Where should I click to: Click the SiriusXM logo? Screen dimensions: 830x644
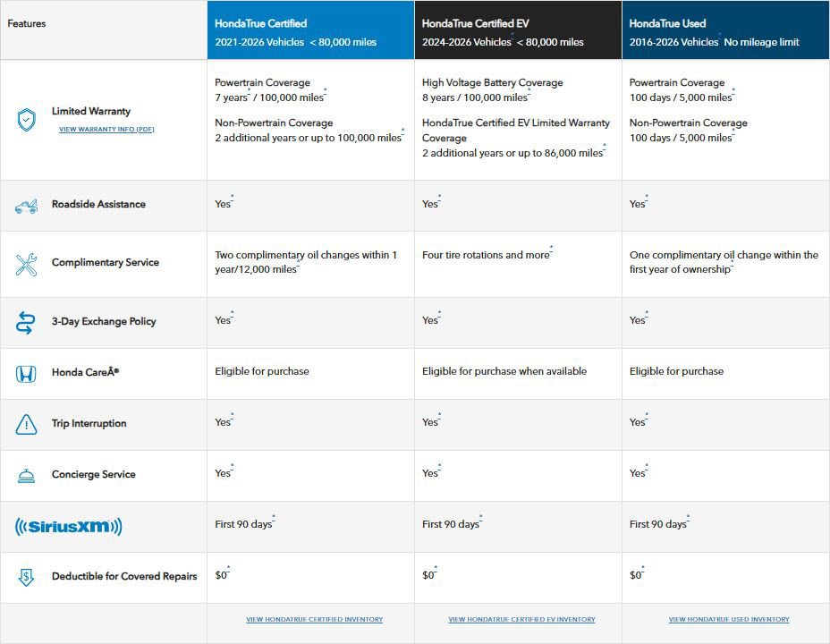pos(69,527)
